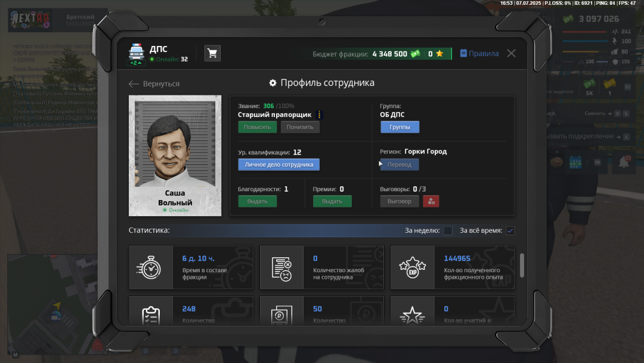Click the green cash icon beside budget
Viewport: 644px width, 363px height.
[415, 54]
